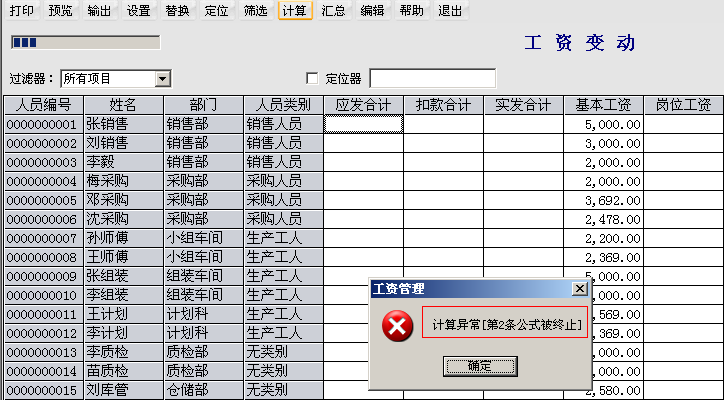
Task: Click the calculation progress bar
Action: pyautogui.click(x=85, y=42)
